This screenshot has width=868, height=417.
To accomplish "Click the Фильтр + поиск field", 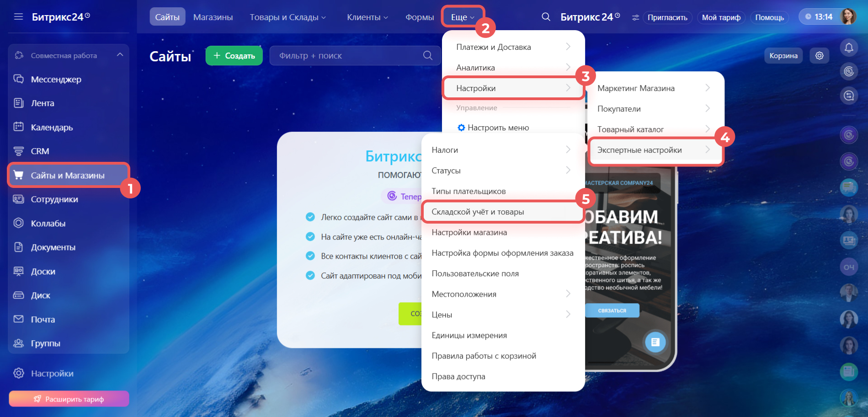I will pyautogui.click(x=347, y=56).
